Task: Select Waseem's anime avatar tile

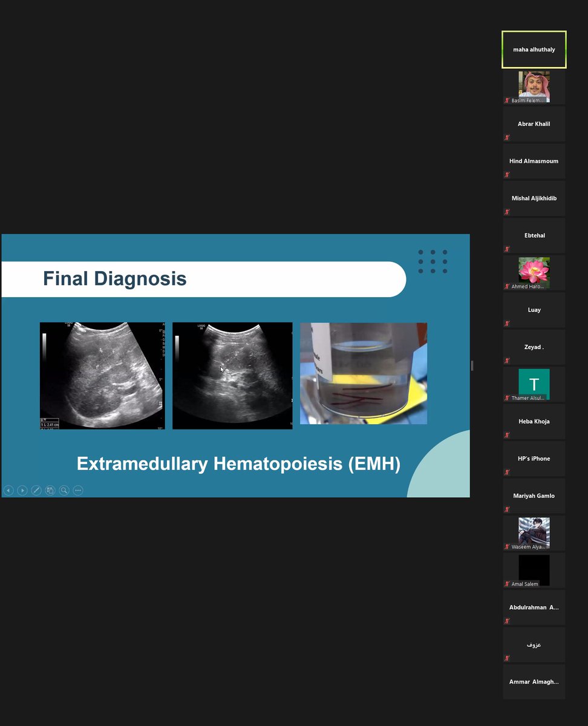Action: point(534,533)
